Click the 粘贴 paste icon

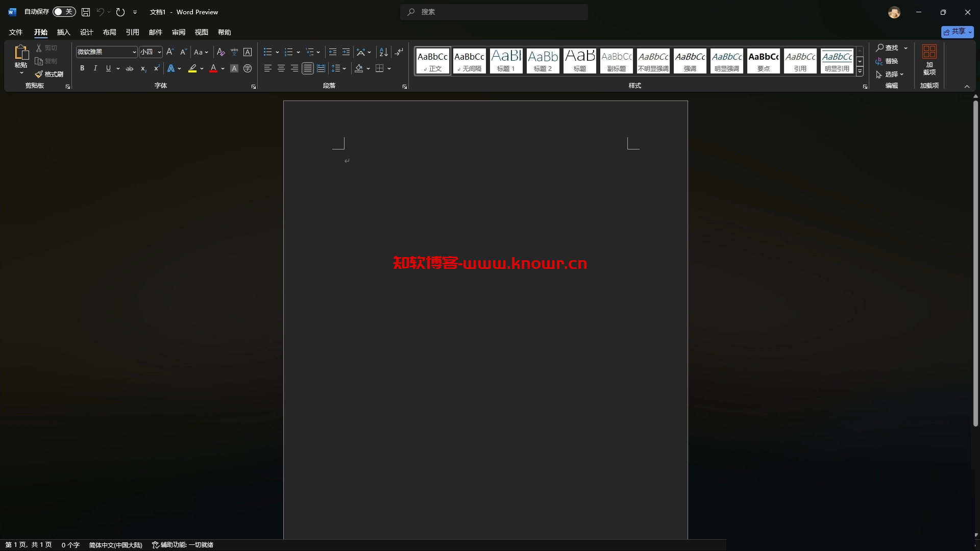coord(21,52)
